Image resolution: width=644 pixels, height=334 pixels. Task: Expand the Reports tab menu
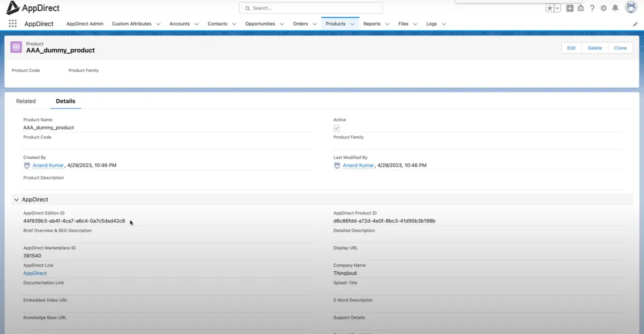(x=387, y=24)
